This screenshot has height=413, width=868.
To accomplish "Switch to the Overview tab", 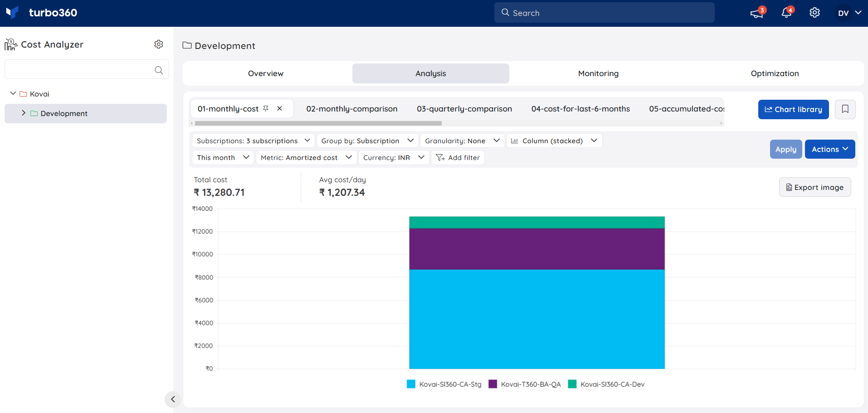I will pos(266,73).
